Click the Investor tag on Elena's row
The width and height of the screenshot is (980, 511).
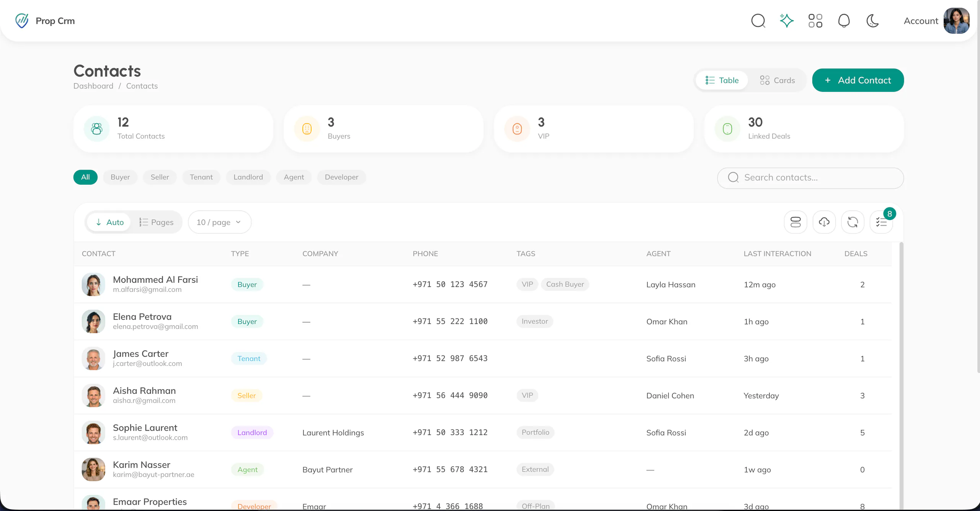pyautogui.click(x=535, y=321)
